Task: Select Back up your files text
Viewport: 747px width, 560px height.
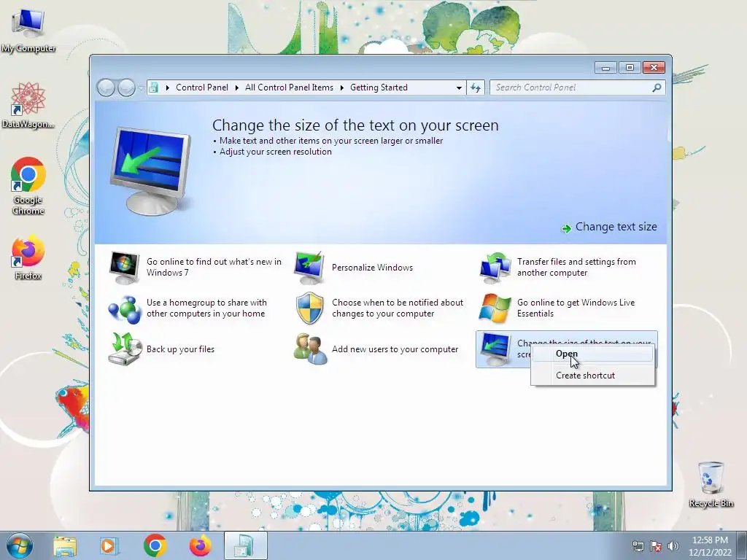Action: [x=181, y=349]
